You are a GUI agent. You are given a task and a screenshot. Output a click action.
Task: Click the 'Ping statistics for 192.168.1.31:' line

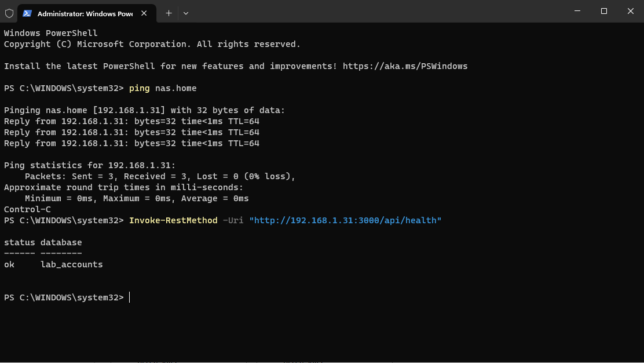pyautogui.click(x=90, y=165)
